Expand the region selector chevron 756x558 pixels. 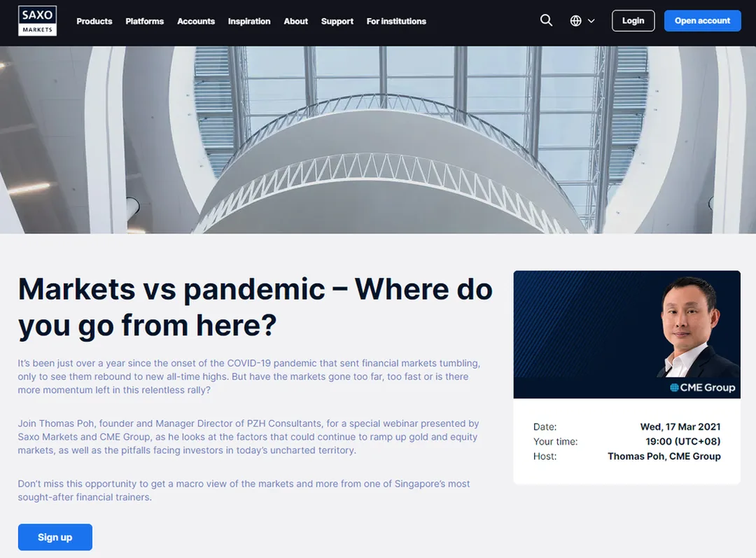pos(591,21)
